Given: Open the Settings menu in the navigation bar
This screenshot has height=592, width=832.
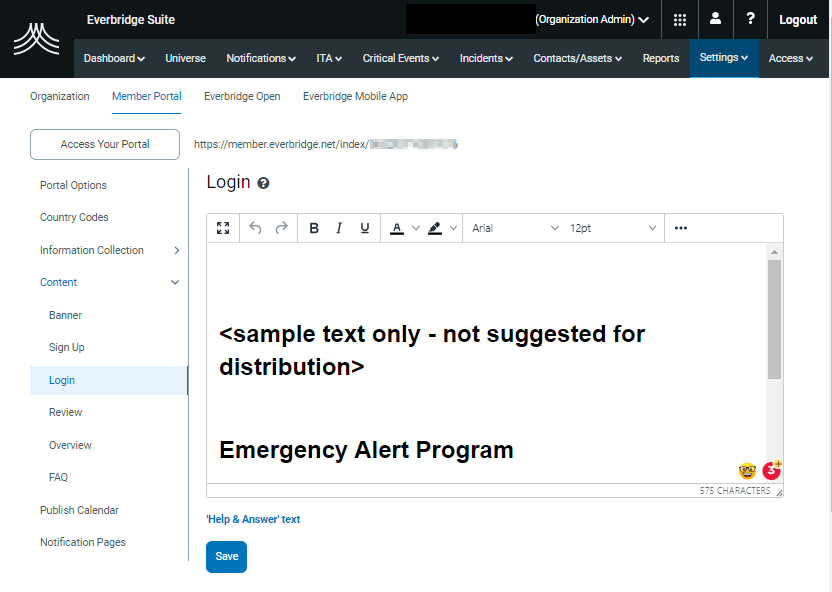Looking at the screenshot, I should click(x=724, y=58).
